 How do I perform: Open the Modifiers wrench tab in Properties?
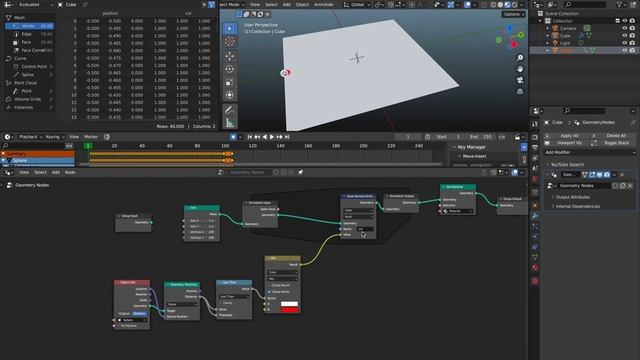click(x=535, y=216)
